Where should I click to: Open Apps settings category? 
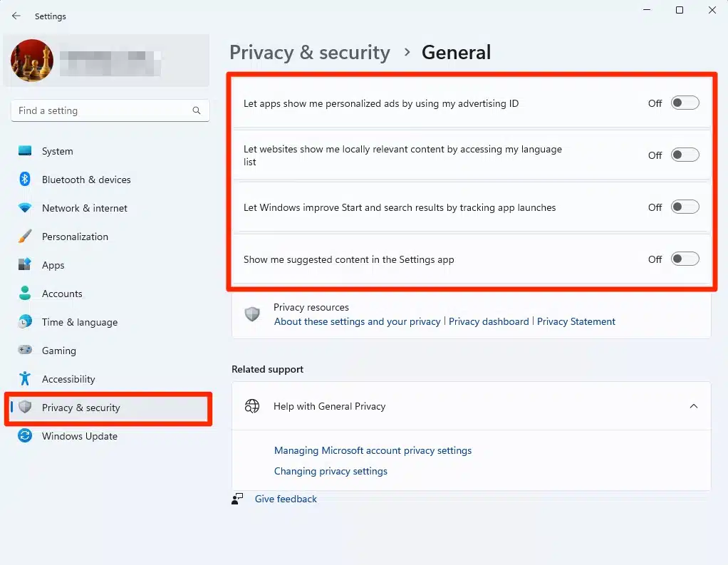coord(108,264)
